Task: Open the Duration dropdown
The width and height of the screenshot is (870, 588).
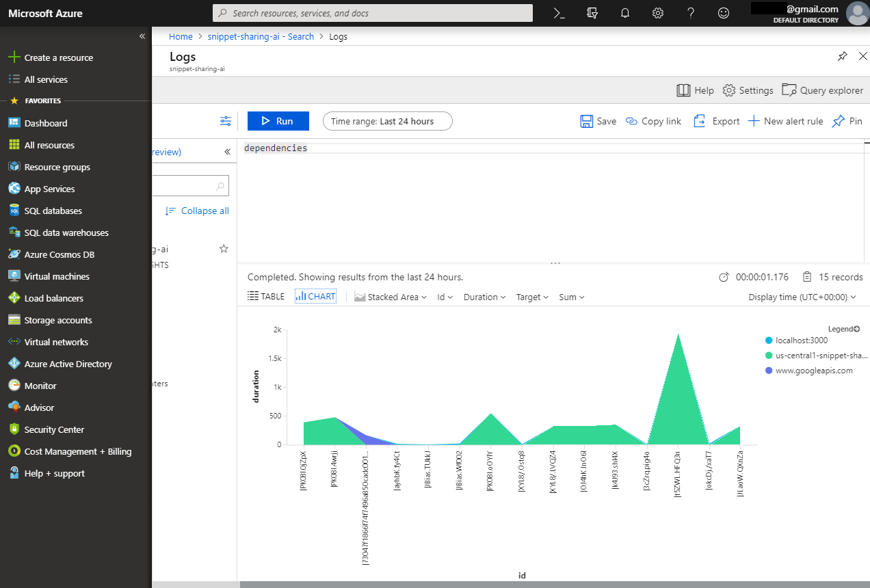Action: [x=485, y=297]
